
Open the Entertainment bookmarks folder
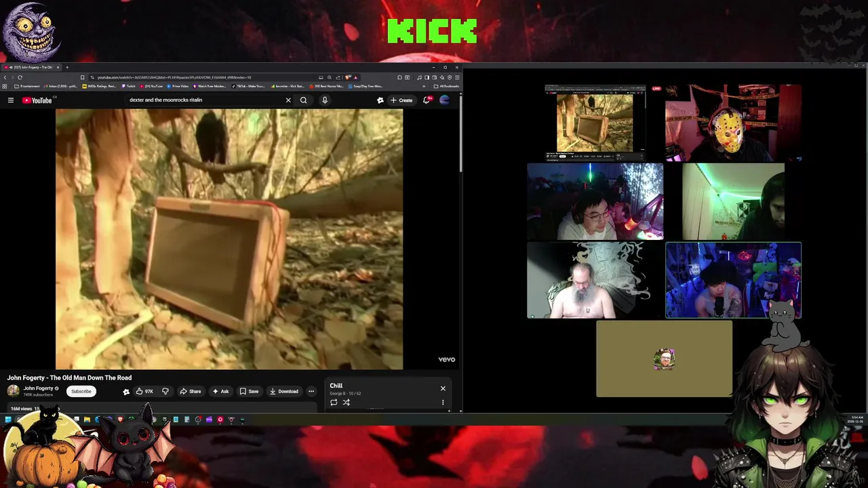coord(27,86)
